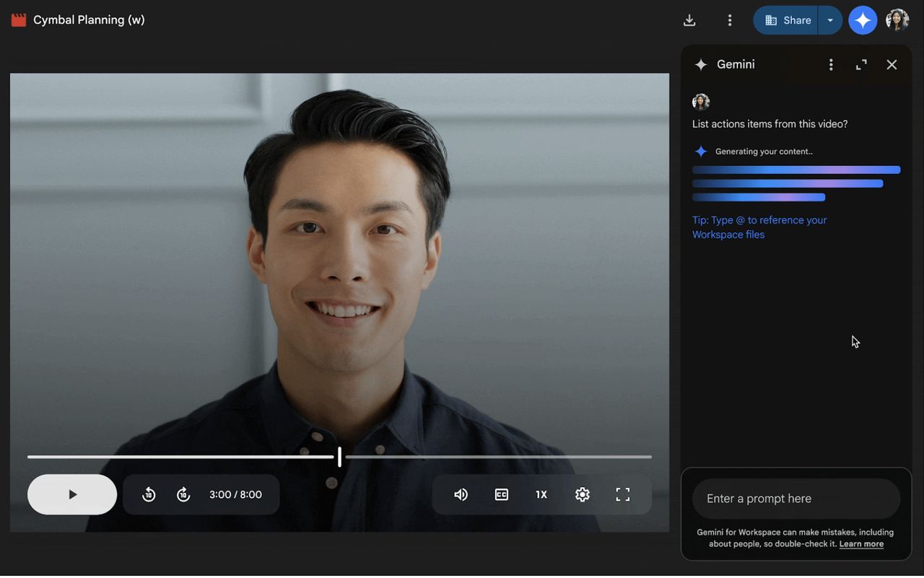Click the Share button
924x578 pixels.
[787, 20]
